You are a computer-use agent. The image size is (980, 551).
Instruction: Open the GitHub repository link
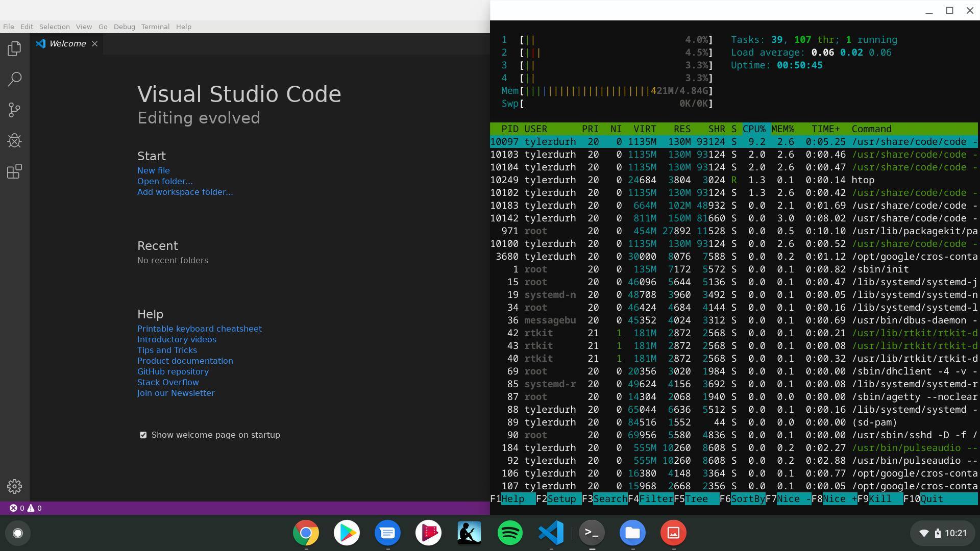[173, 371]
